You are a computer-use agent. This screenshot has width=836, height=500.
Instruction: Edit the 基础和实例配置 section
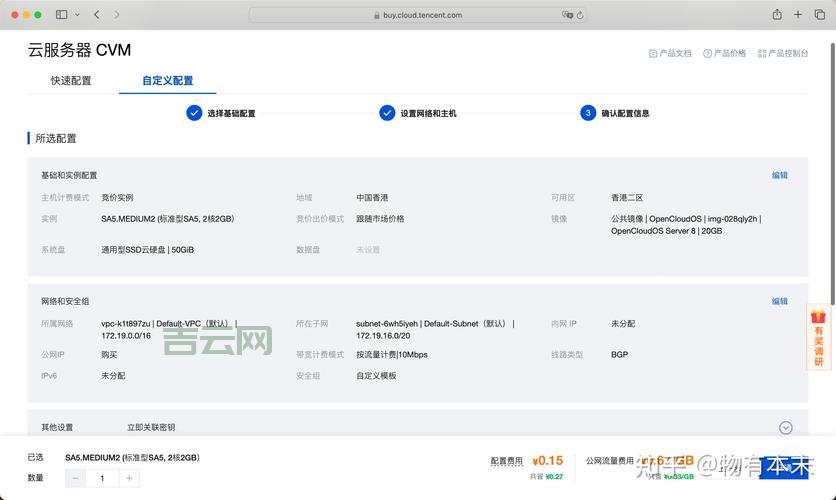779,175
